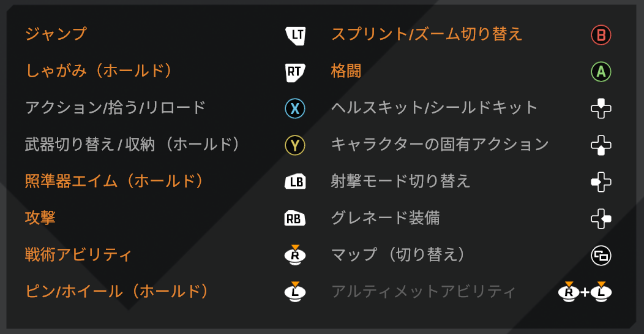Click the スプリント/ズーム切り替え label
The width and height of the screenshot is (644, 334).
[427, 34]
